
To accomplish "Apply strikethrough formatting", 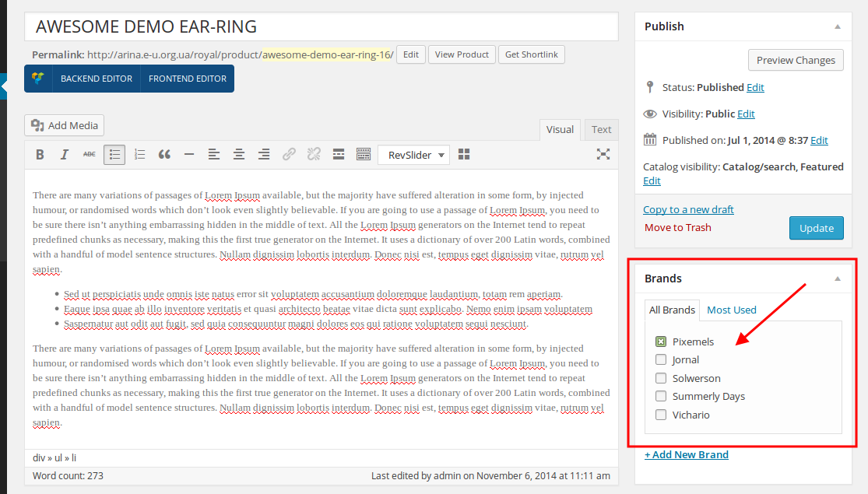I will pos(89,155).
